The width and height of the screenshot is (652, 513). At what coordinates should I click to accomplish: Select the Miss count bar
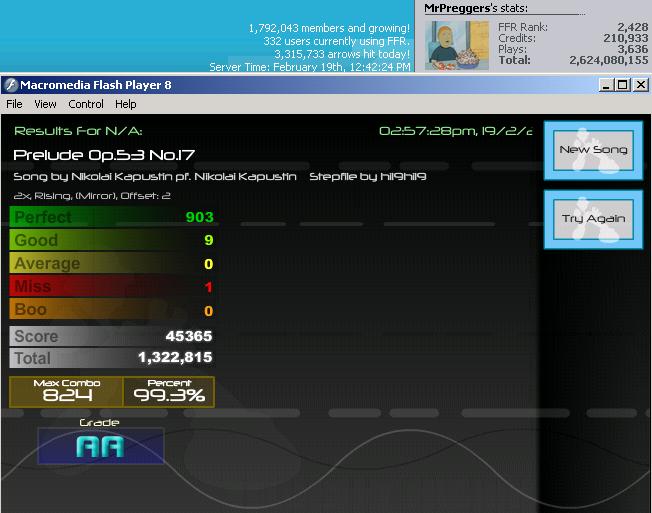(112, 286)
